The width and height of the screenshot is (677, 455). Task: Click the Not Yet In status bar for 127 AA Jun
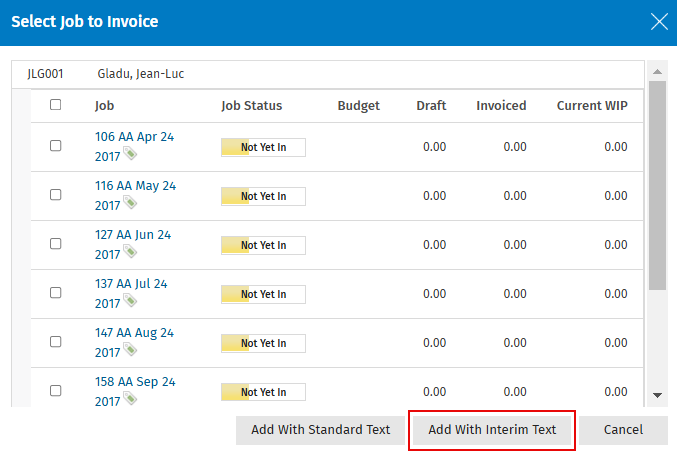click(263, 245)
